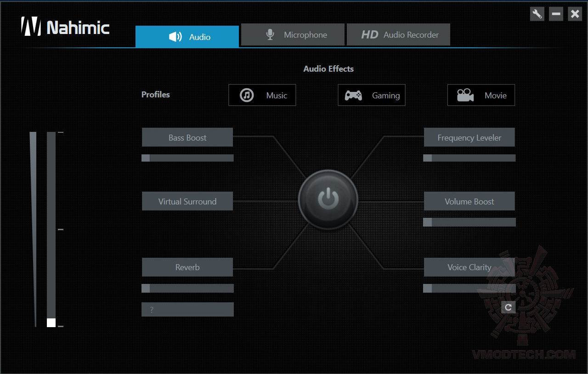The height and width of the screenshot is (374, 588).
Task: Adjust the Voice Clarity level slider
Action: coord(469,289)
